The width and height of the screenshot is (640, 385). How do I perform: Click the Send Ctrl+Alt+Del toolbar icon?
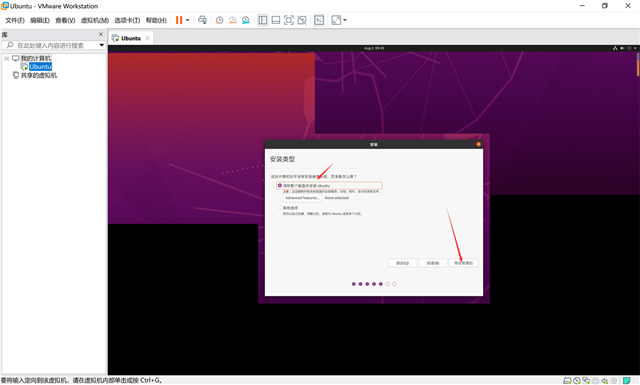202,20
